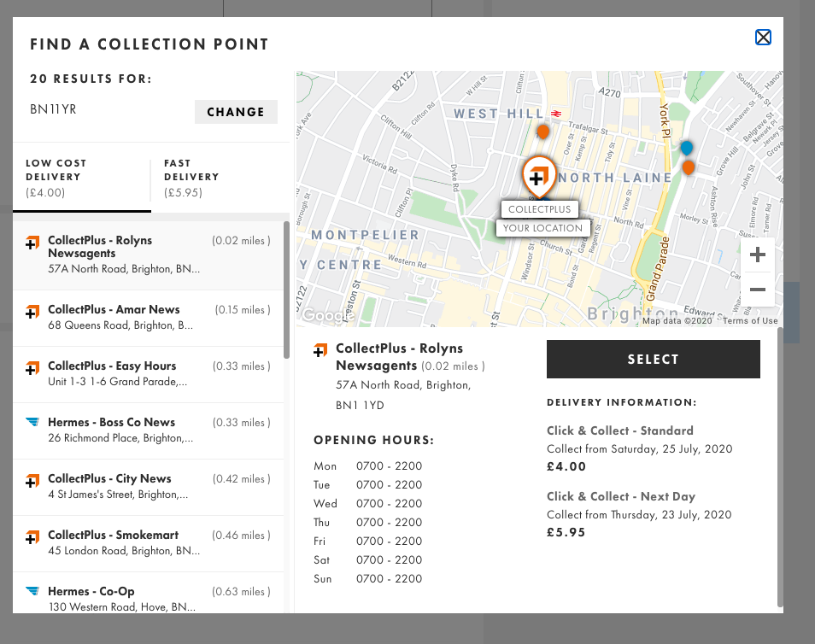Viewport: 815px width, 644px height.
Task: Click the details panel scrollbar
Action: coord(780,468)
